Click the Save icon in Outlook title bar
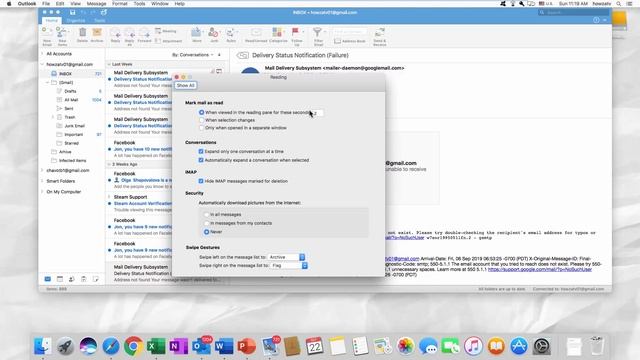The width and height of the screenshot is (640, 360). 72,13
